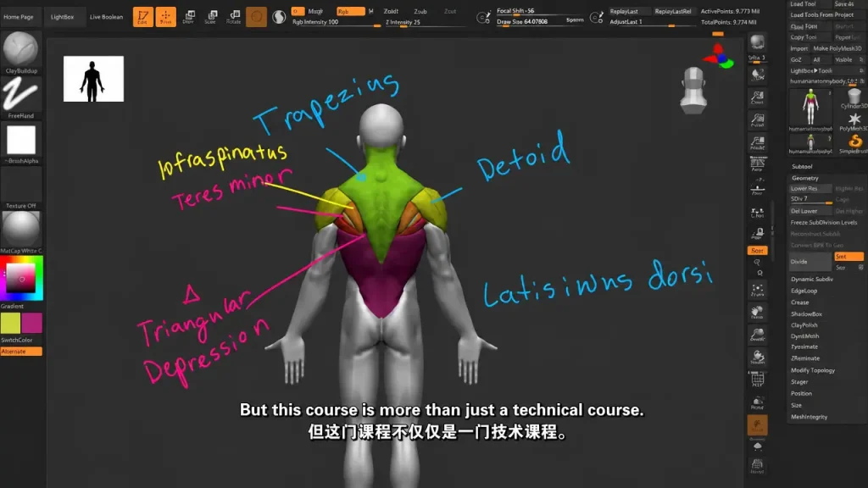The width and height of the screenshot is (868, 488).
Task: Expand the ShadowBox section
Action: (807, 314)
